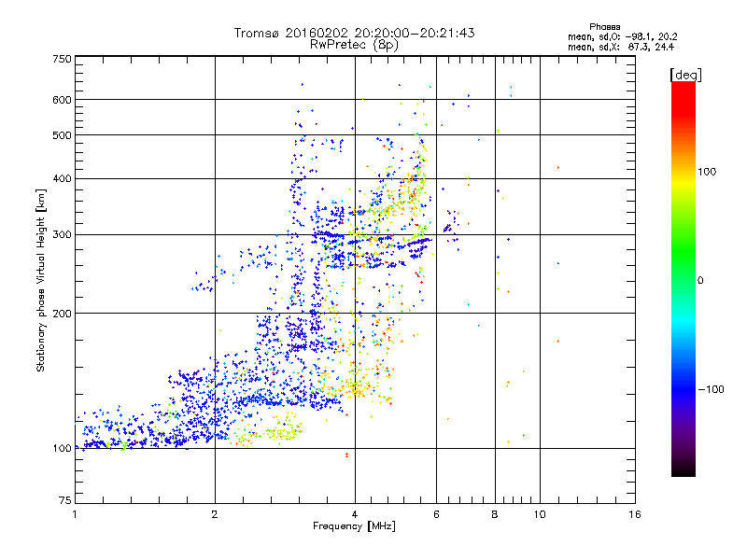Click the isolated red data point below 100 km
This screenshot has width=747, height=560.
[x=346, y=455]
